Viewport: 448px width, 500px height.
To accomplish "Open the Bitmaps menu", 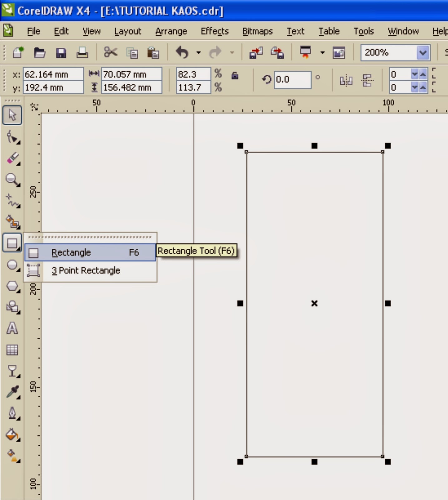I will point(258,31).
